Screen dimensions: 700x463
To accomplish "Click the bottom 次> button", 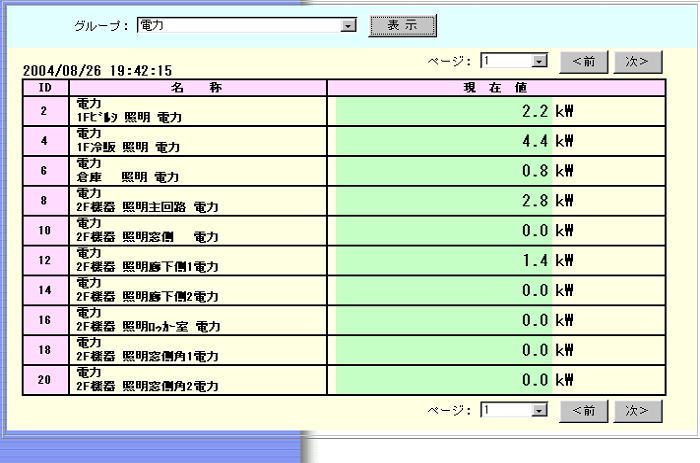I will (638, 411).
